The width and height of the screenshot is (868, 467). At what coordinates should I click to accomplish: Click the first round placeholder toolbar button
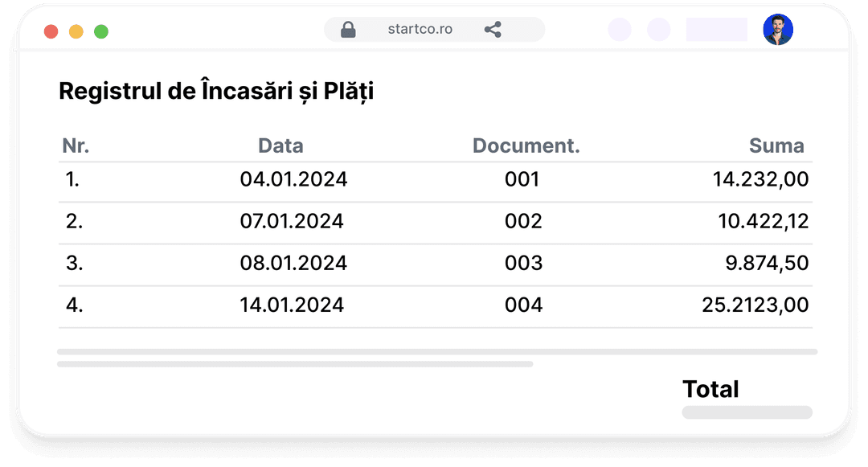point(620,29)
